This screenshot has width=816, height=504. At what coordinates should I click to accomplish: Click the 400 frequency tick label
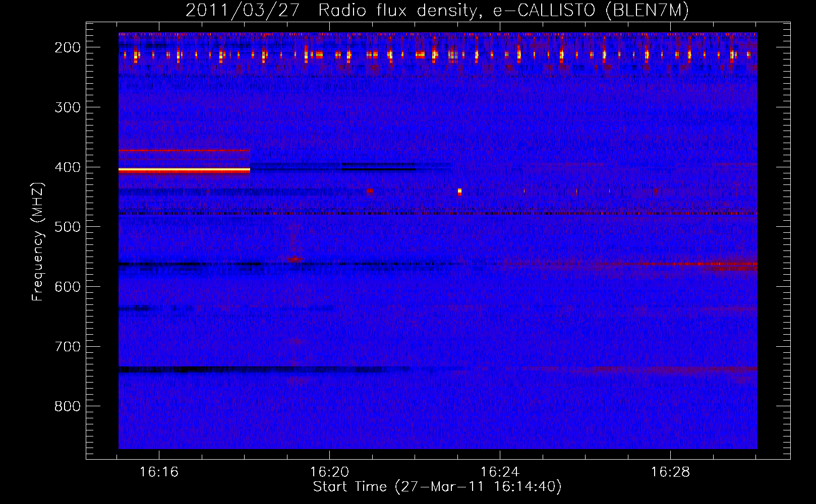coord(68,167)
